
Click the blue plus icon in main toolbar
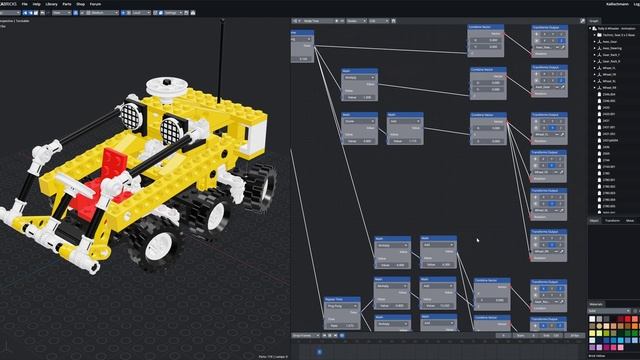pyautogui.click(x=123, y=13)
